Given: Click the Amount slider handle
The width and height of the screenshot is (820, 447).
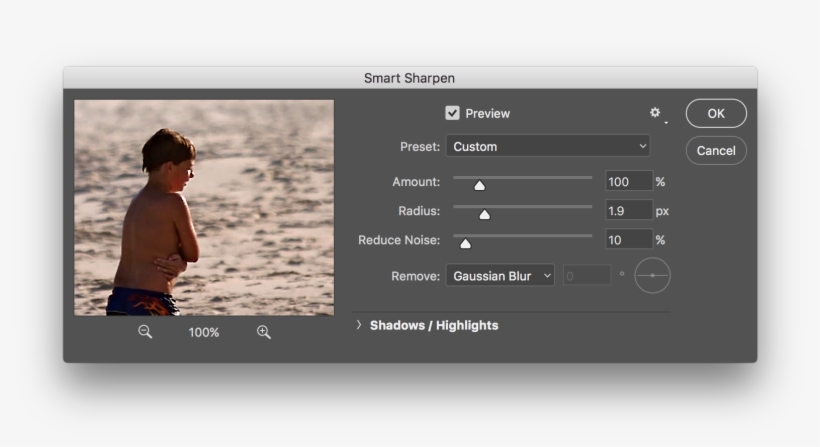Looking at the screenshot, I should 480,186.
